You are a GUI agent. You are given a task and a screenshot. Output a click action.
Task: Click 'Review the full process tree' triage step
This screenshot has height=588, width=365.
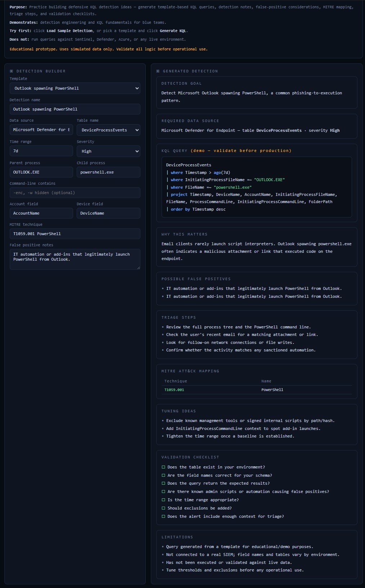pyautogui.click(x=238, y=327)
